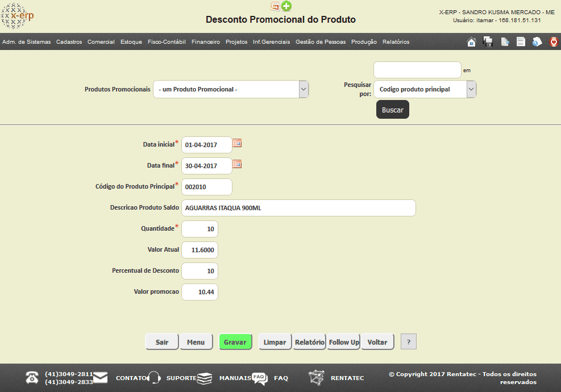Go to home via house icon

(x=472, y=42)
